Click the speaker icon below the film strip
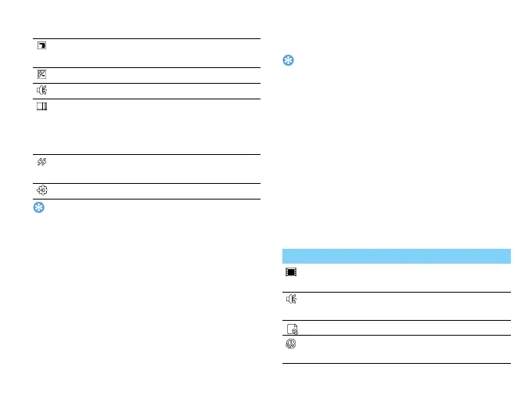This screenshot has width=532, height=399. [x=291, y=299]
